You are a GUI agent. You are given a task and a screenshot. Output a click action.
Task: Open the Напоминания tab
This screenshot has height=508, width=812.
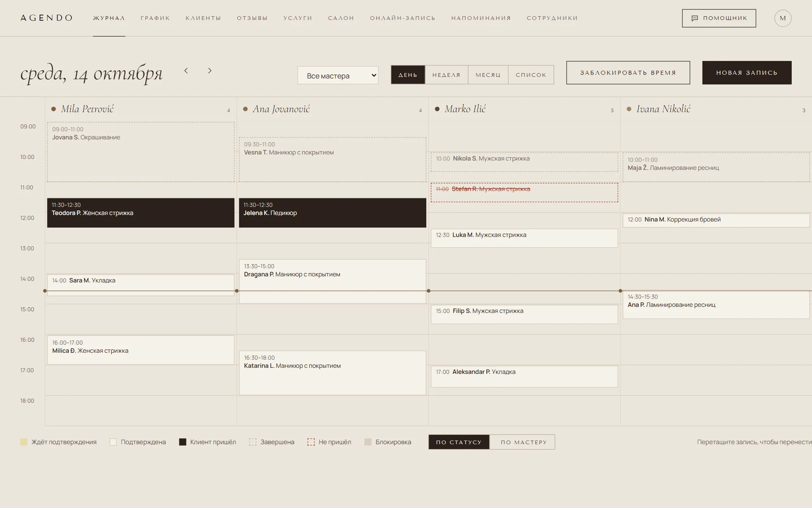pos(481,18)
